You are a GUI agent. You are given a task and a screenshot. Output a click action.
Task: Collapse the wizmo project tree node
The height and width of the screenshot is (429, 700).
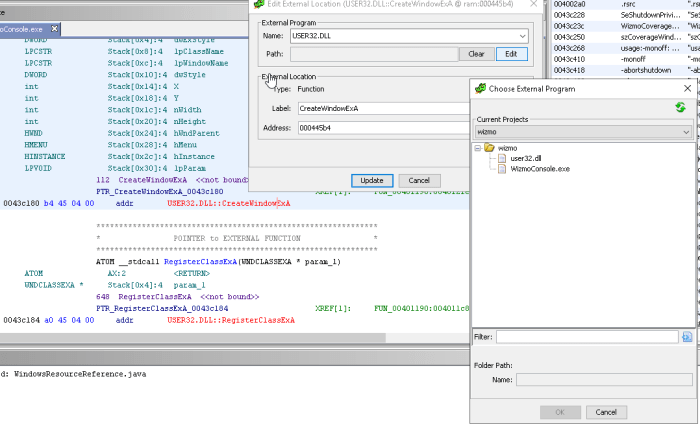(478, 148)
